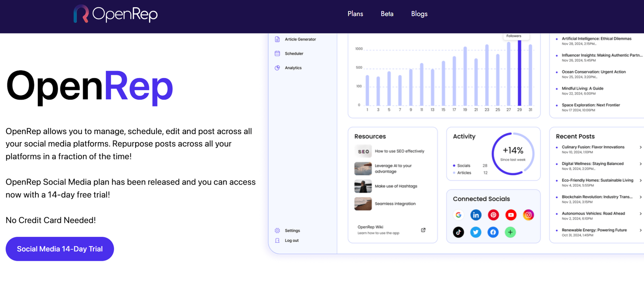Image resolution: width=644 pixels, height=299 pixels.
Task: Click the +14% activity progress ring
Action: (513, 154)
